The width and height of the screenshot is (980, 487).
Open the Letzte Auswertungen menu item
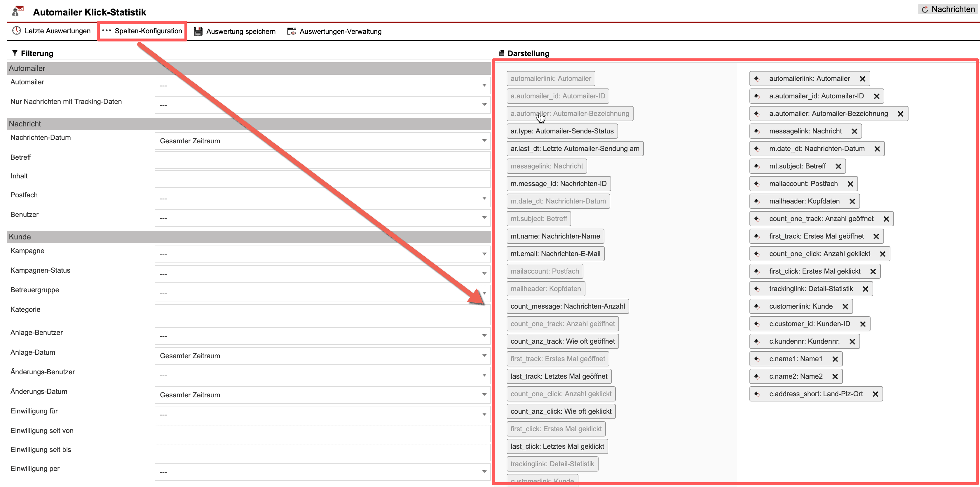click(x=57, y=31)
